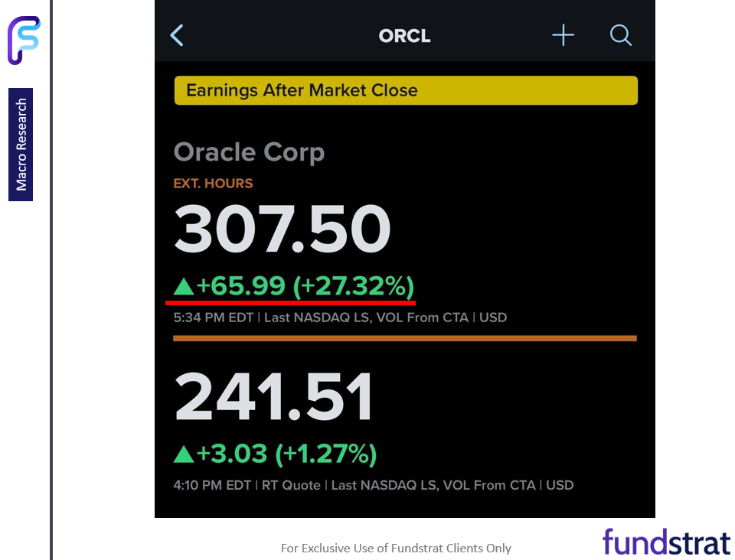Open the EXT. HOURS label
This screenshot has width=735, height=560.
click(213, 184)
